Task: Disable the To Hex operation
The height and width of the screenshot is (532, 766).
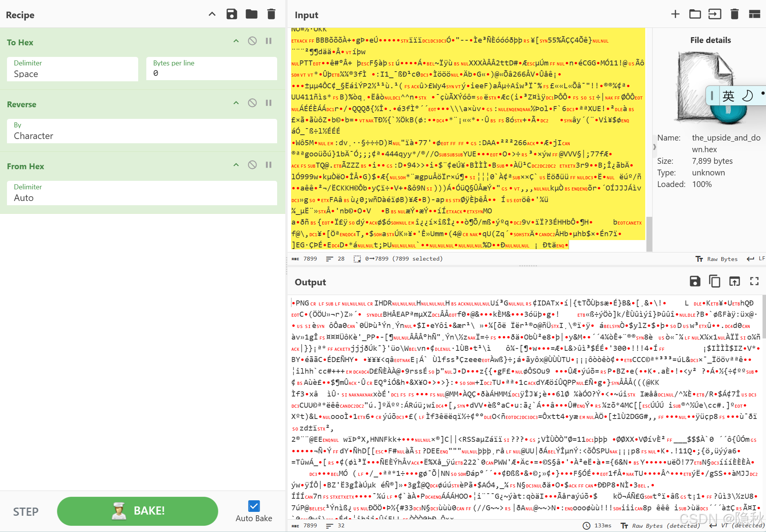Action: [252, 41]
